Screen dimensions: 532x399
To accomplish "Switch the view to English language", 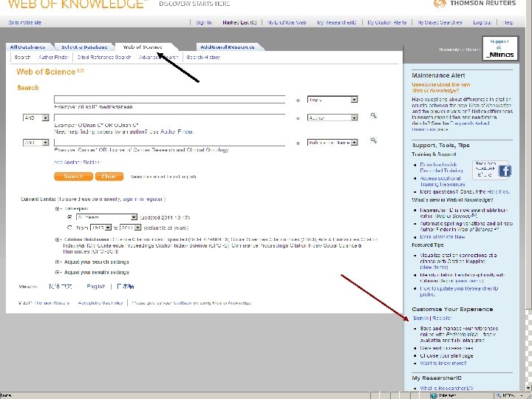I will click(96, 287).
